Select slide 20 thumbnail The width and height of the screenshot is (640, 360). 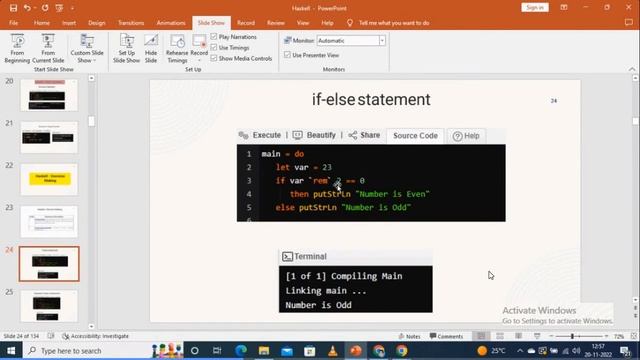tap(49, 96)
